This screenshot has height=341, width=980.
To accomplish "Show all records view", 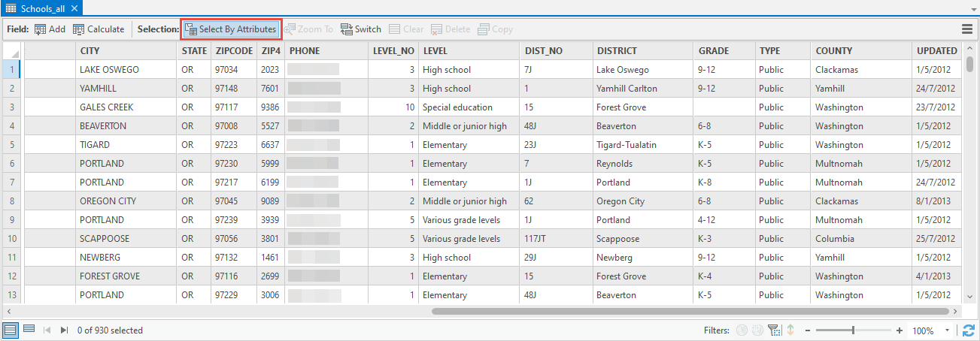I will pyautogui.click(x=11, y=330).
